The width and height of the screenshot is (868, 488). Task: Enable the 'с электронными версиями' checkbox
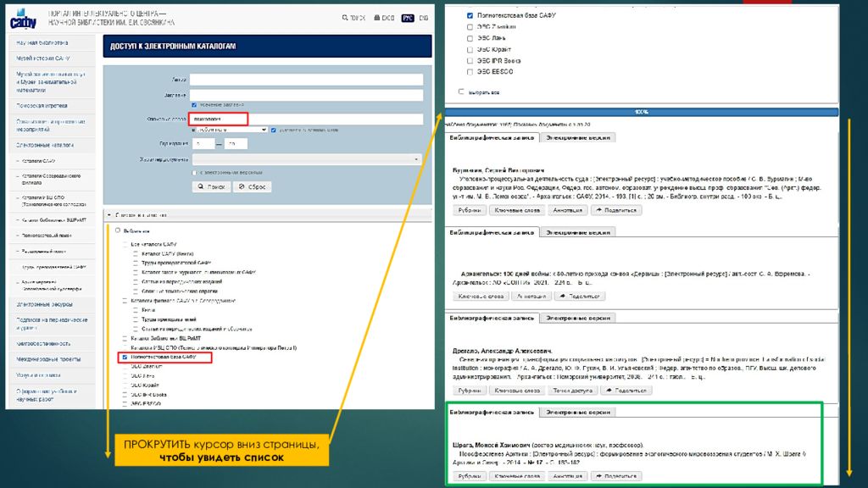coord(194,173)
